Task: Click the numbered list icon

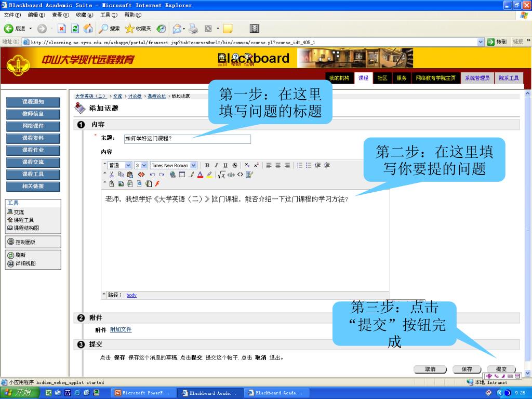Action: [299, 165]
